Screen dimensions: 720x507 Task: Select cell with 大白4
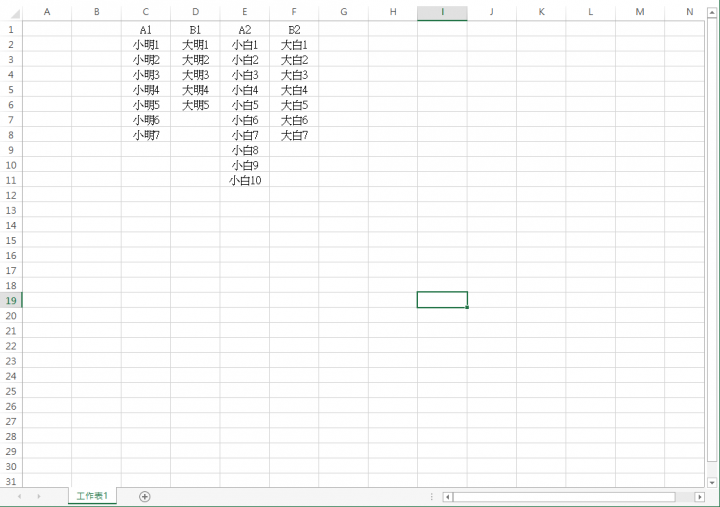coord(294,90)
